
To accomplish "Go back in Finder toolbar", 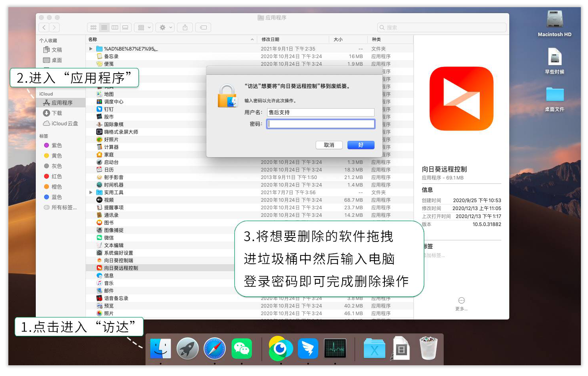I will pyautogui.click(x=44, y=27).
